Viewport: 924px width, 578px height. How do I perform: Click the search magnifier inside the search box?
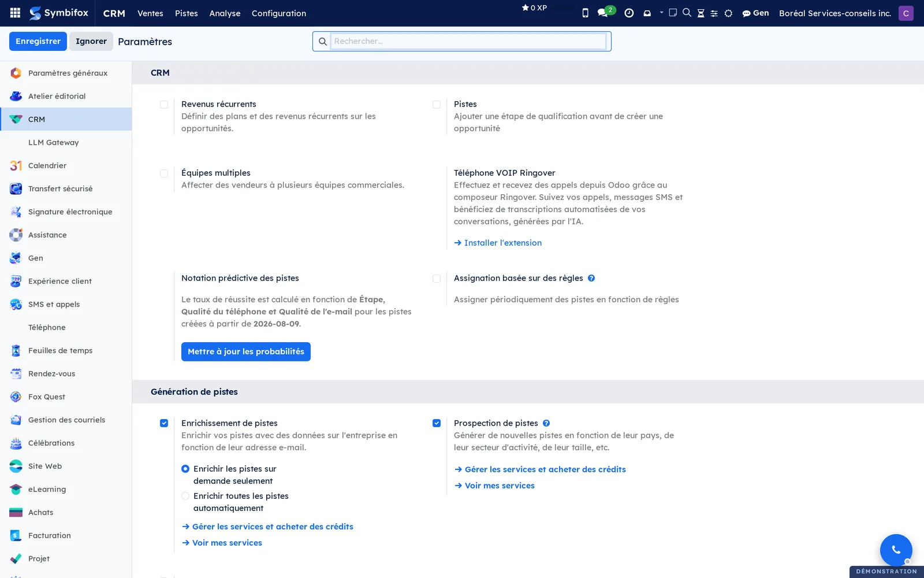(323, 41)
